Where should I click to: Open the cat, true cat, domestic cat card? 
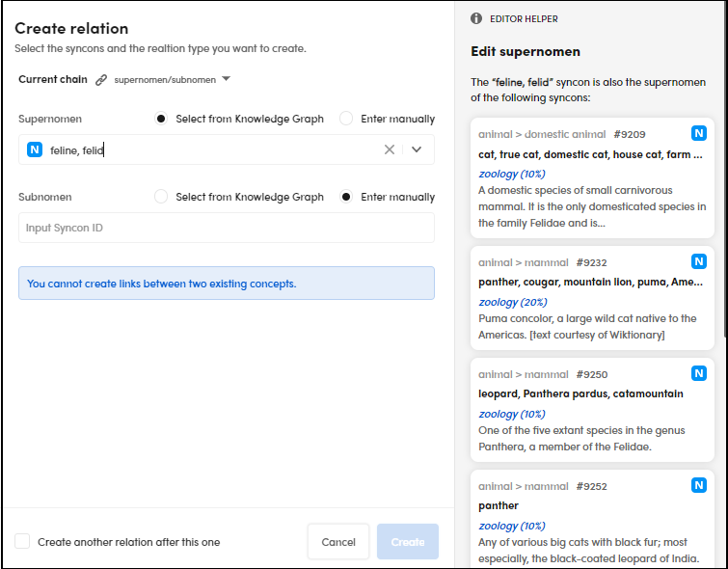[x=590, y=154]
